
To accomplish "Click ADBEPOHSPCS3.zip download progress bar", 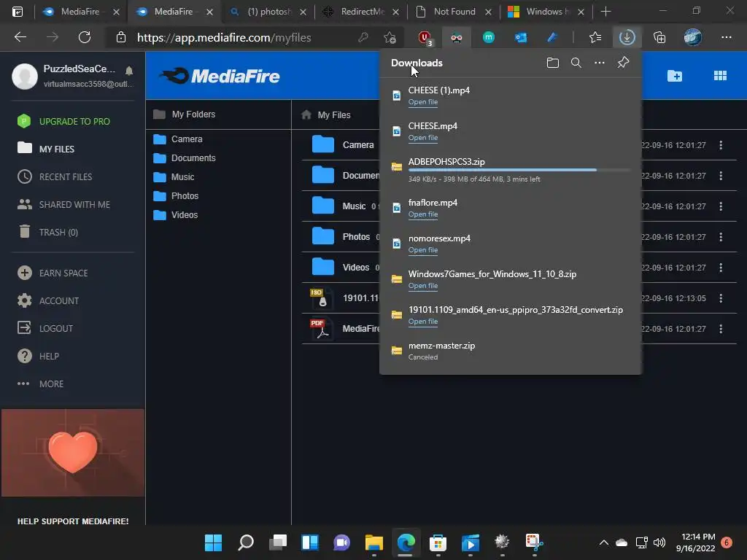I will tap(519, 170).
